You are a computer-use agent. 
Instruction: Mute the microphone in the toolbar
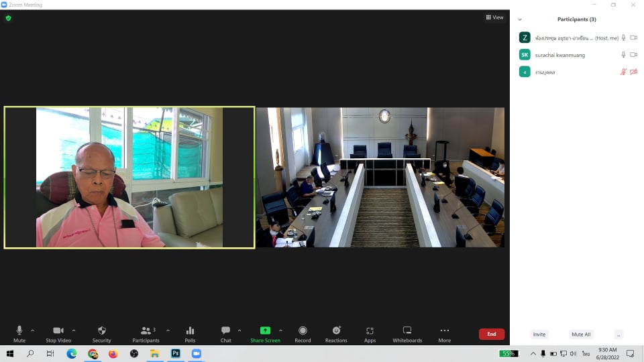click(x=19, y=333)
